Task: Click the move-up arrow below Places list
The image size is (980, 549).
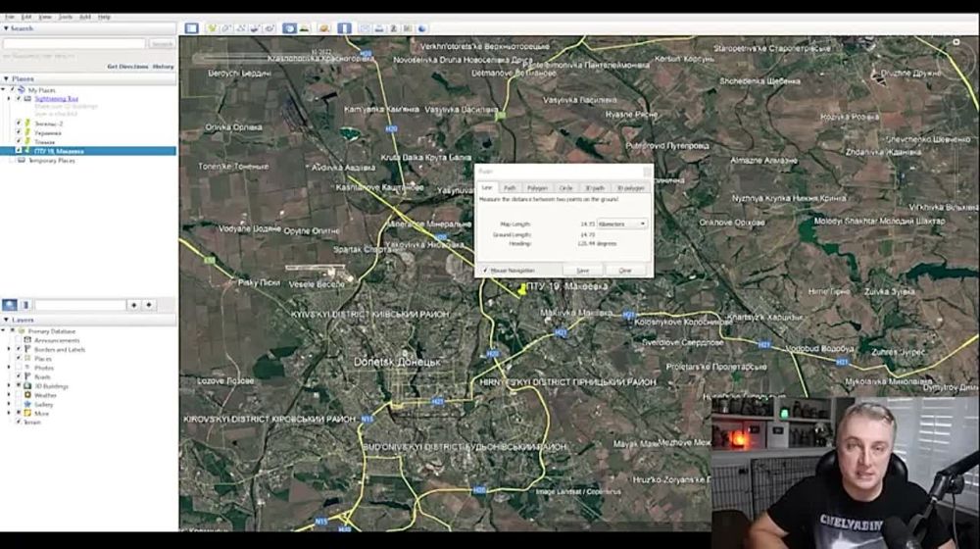Action: point(133,305)
